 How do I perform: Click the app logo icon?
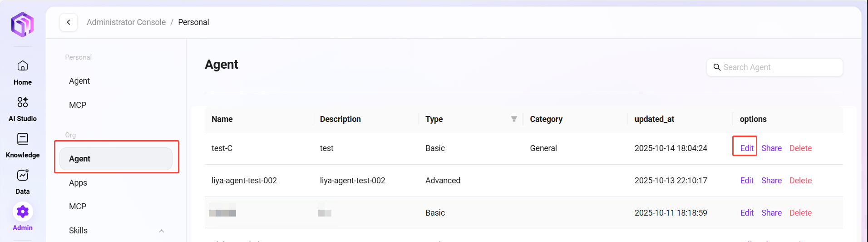click(x=23, y=25)
